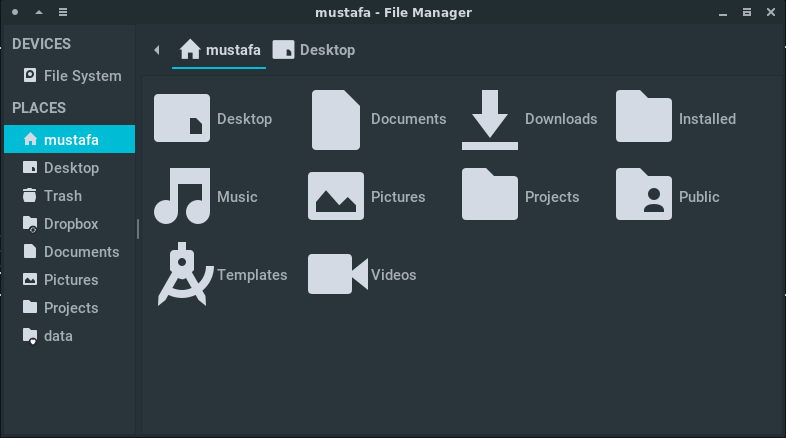Click the 'Templates' folder name text
Screen dimensions: 786x438
click(x=252, y=275)
